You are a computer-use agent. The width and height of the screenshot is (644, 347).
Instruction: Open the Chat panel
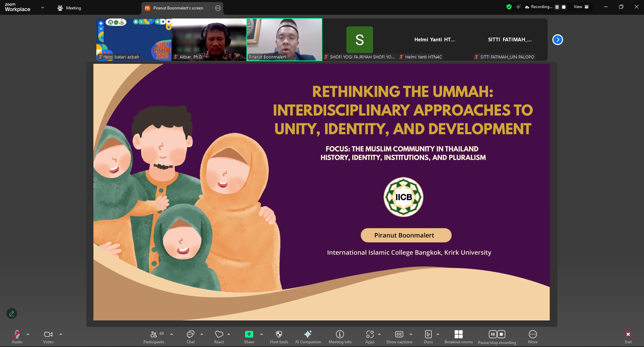point(190,337)
